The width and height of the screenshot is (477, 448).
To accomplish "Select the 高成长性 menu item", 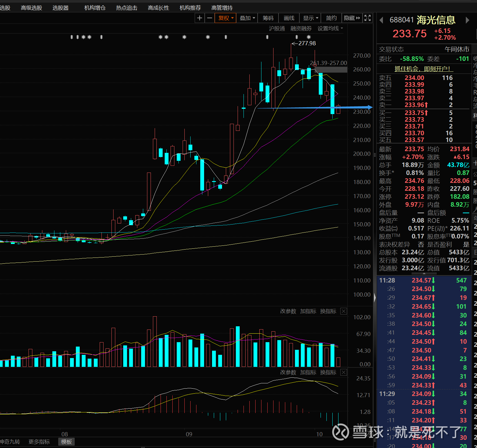I will [x=159, y=8].
